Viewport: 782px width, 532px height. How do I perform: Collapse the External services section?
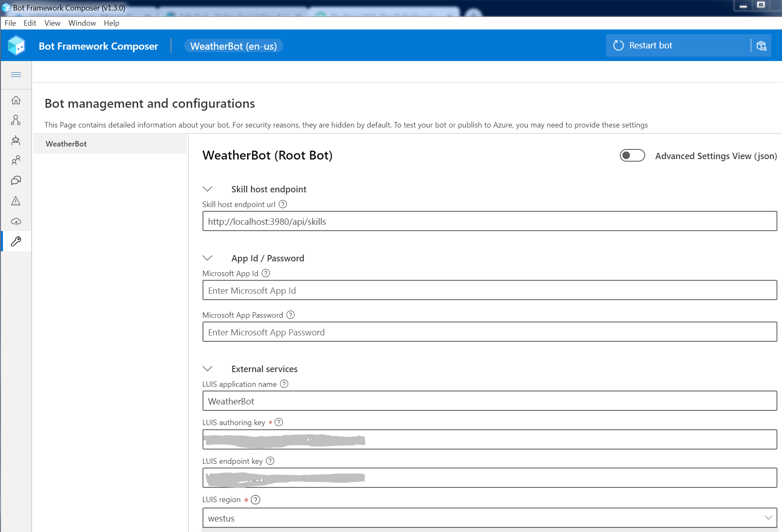pyautogui.click(x=208, y=369)
